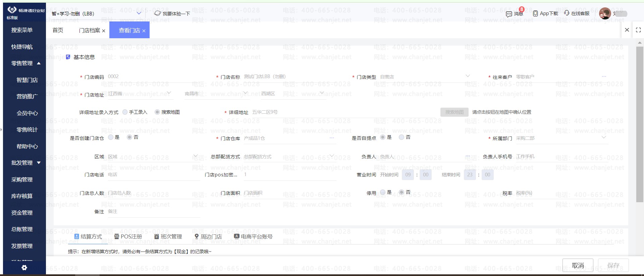Click 快捷导航 in sidebar

click(x=22, y=47)
